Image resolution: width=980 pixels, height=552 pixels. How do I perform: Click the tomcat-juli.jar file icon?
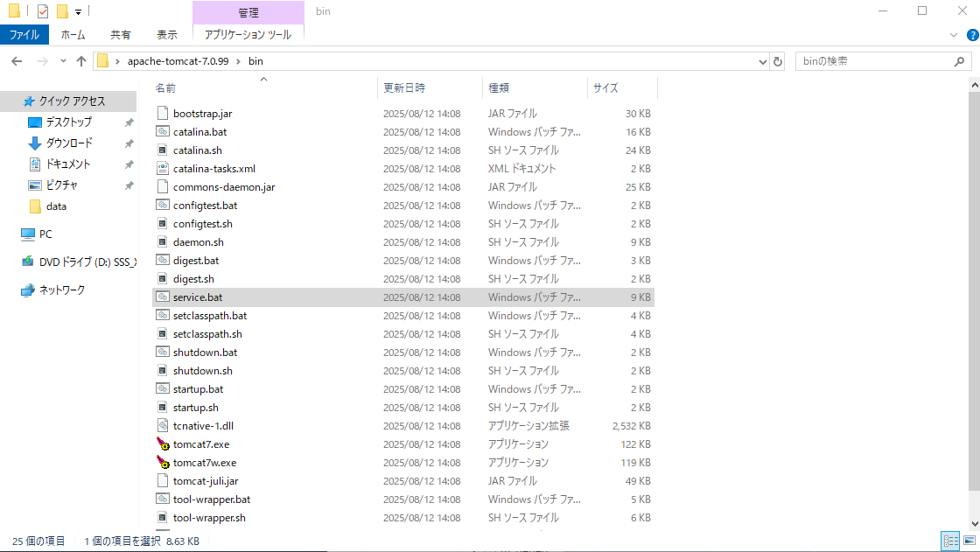pos(163,481)
